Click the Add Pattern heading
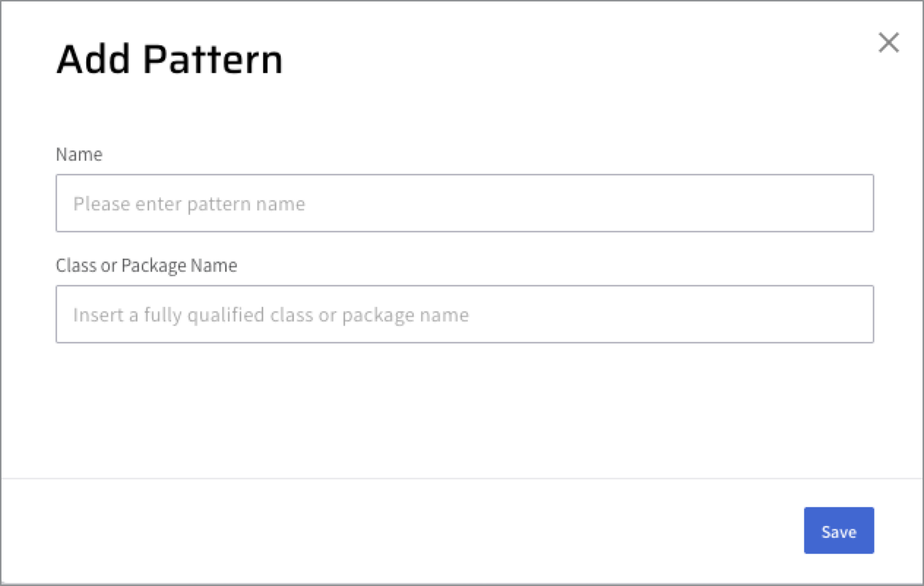 (x=169, y=60)
